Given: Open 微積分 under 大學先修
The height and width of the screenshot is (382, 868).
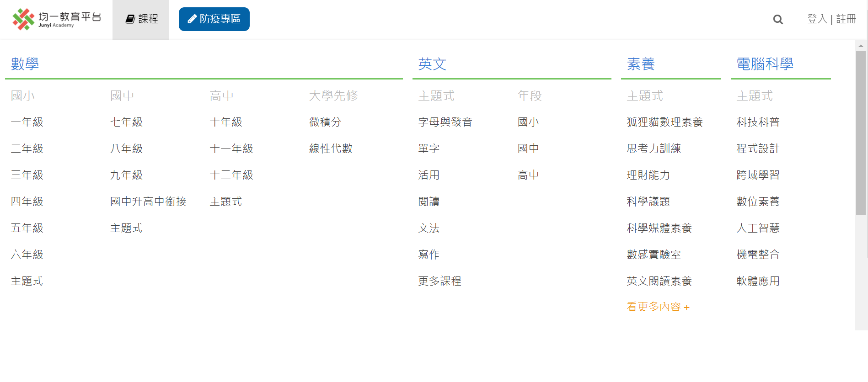Looking at the screenshot, I should point(325,122).
